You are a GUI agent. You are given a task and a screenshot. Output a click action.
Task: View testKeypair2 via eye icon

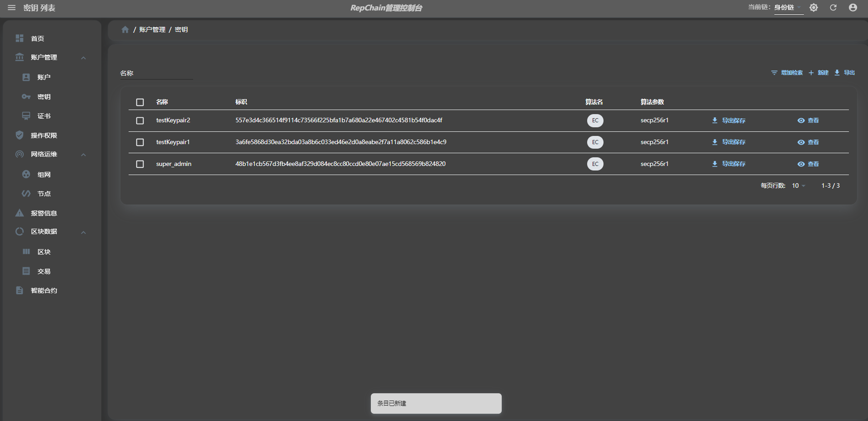(x=801, y=120)
